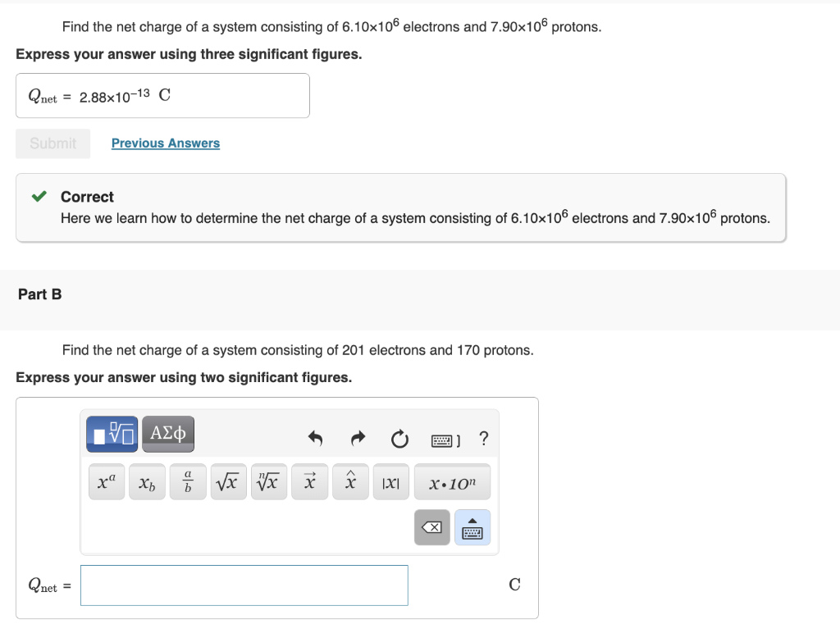840x624 pixels.
Task: Insert a superscript using the x^a button
Action: 106,481
